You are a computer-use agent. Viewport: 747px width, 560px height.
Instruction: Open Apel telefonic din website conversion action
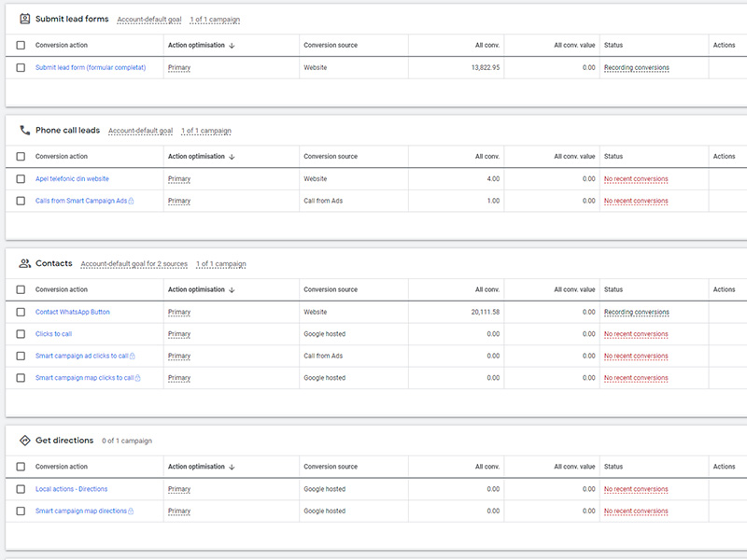[72, 178]
